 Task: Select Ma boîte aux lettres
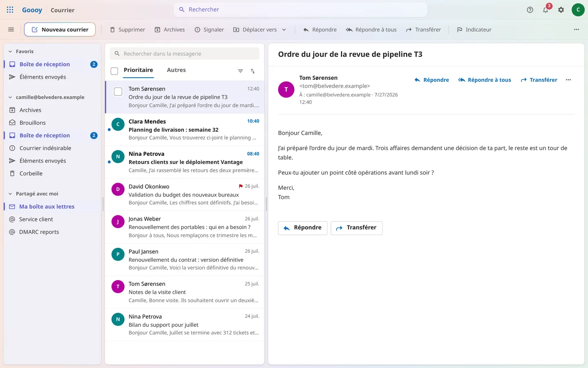[52, 206]
